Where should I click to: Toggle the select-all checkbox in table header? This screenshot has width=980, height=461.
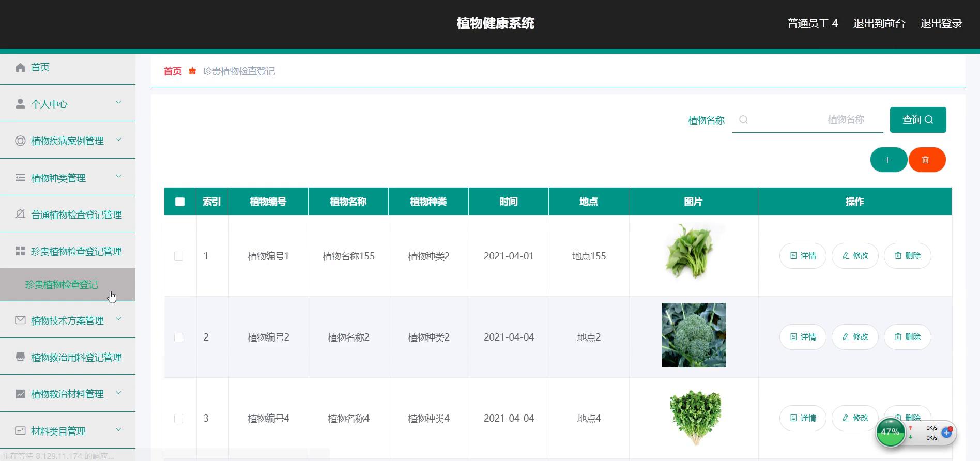180,202
